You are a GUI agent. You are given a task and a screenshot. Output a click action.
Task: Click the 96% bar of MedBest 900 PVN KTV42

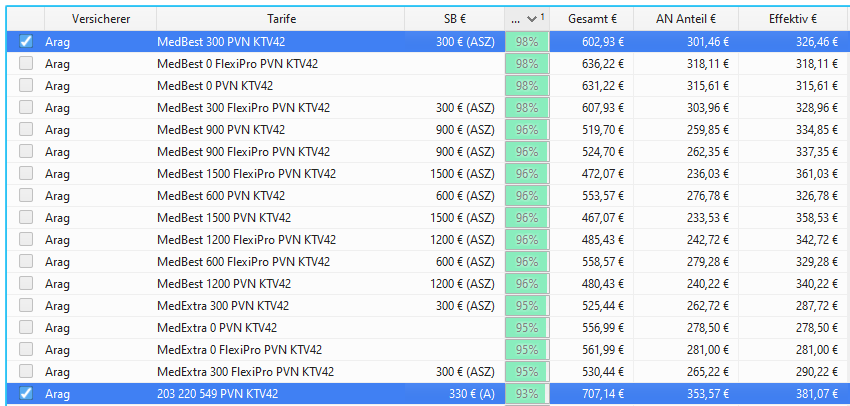[x=527, y=130]
